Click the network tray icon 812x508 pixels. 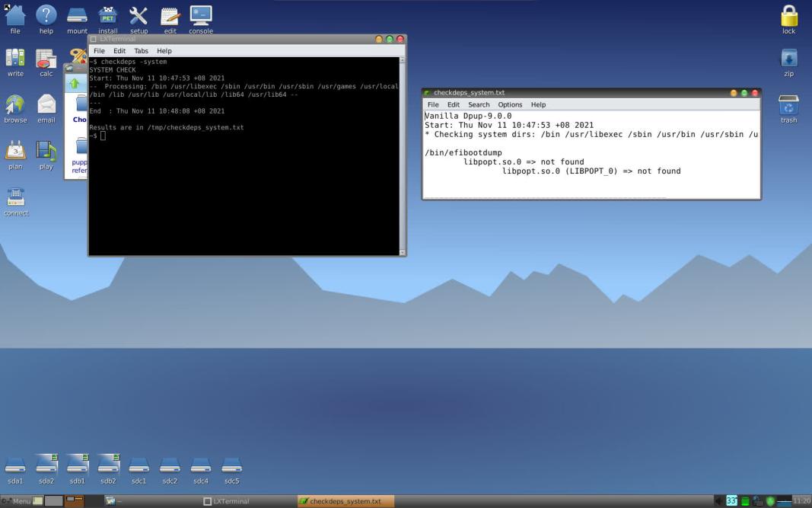click(x=758, y=501)
